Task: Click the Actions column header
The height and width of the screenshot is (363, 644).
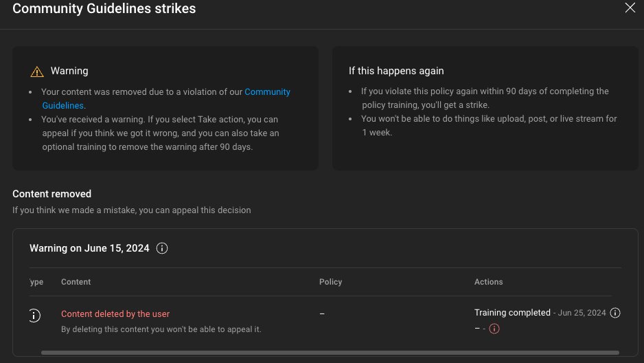Action: point(488,282)
